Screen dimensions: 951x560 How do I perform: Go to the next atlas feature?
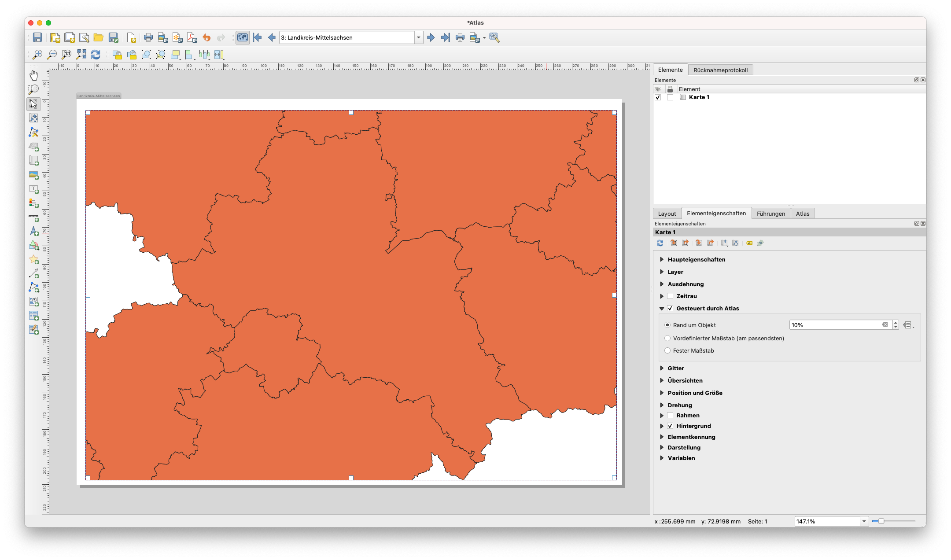pos(431,37)
